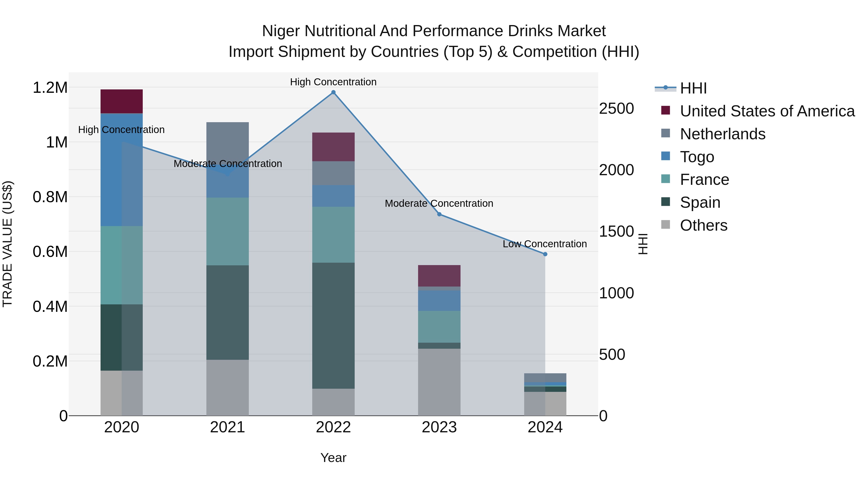Click the 'High Concentration' label near 2020
The height and width of the screenshot is (488, 868).
click(x=121, y=130)
